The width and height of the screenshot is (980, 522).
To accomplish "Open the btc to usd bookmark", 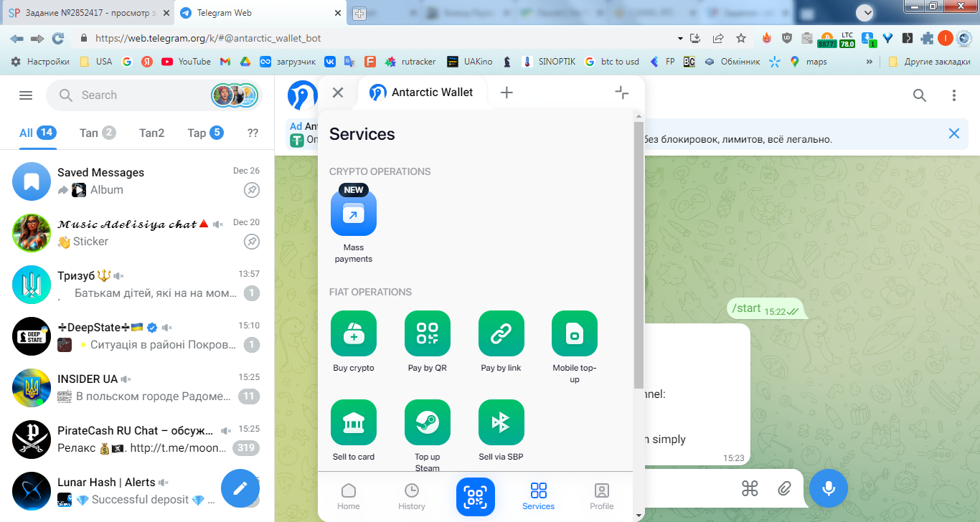I will [x=612, y=62].
